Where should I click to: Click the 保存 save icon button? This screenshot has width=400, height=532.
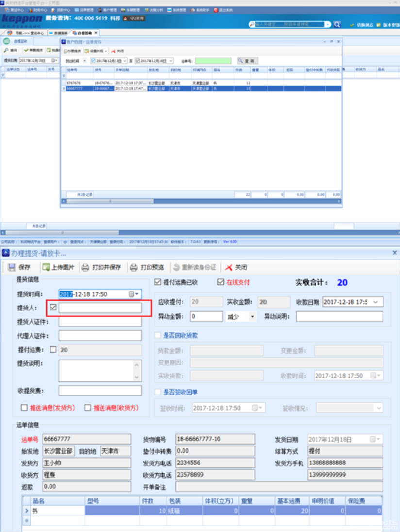[x=12, y=267]
